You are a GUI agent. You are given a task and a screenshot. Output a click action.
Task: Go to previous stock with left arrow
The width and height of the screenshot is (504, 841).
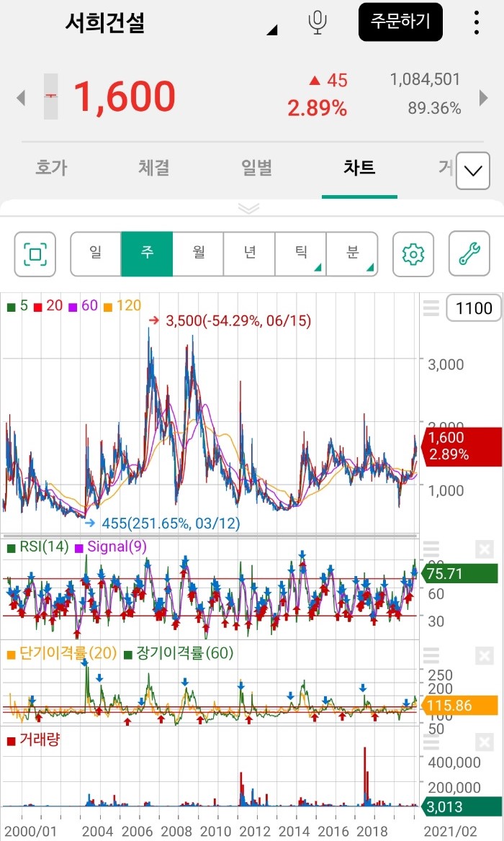tap(21, 98)
